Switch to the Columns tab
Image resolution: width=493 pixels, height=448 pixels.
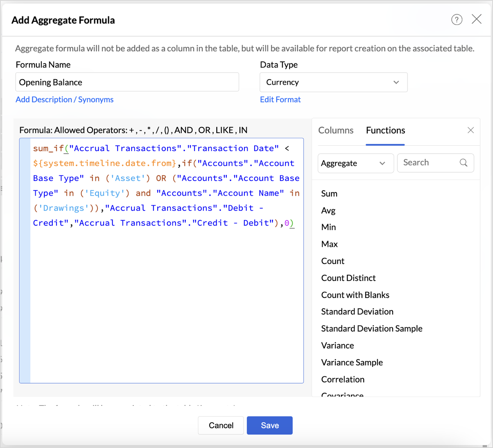pos(335,130)
